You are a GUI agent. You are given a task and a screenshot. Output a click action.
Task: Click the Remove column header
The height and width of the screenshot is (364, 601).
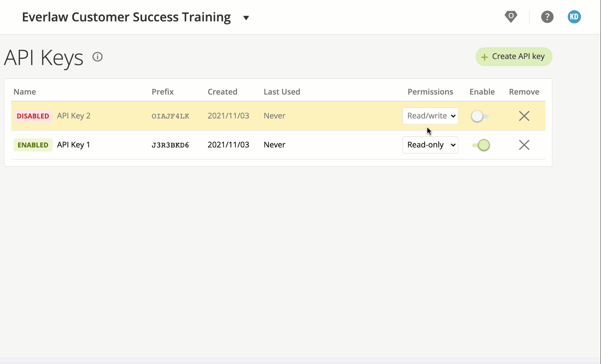click(524, 92)
